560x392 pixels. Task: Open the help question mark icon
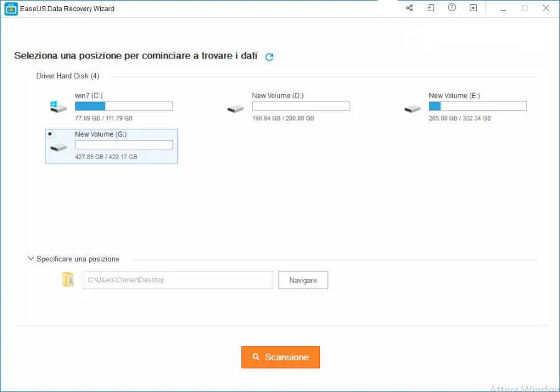tap(452, 8)
